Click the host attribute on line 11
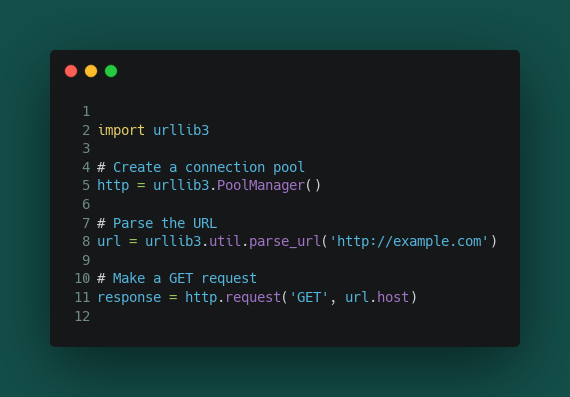Image resolution: width=570 pixels, height=397 pixels. 393,297
